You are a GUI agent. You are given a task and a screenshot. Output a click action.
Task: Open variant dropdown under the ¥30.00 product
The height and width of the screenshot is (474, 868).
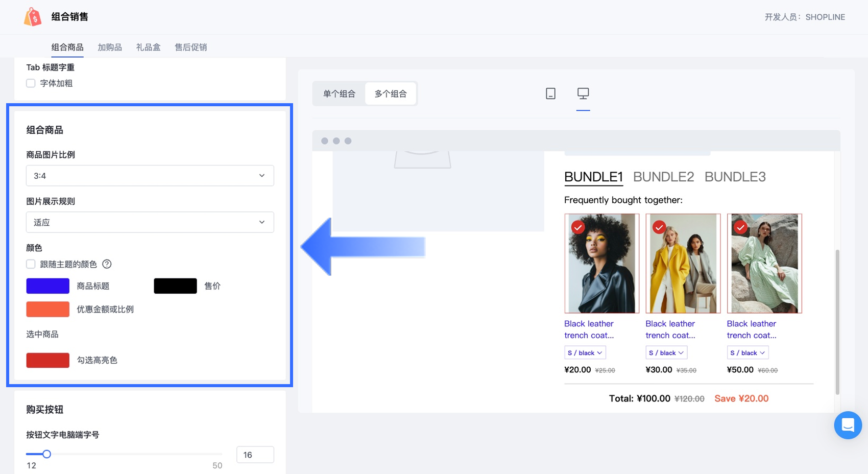pos(666,353)
